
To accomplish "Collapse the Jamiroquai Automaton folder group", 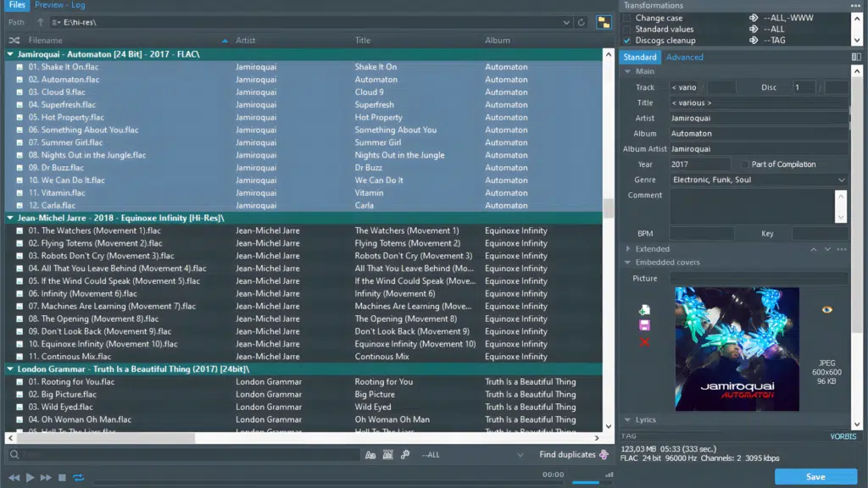I will (10, 54).
